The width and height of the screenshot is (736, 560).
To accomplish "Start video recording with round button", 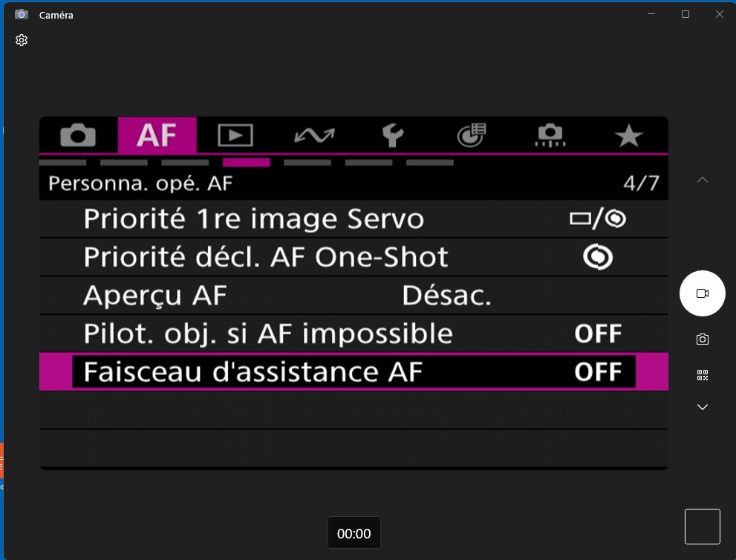I will click(x=703, y=293).
